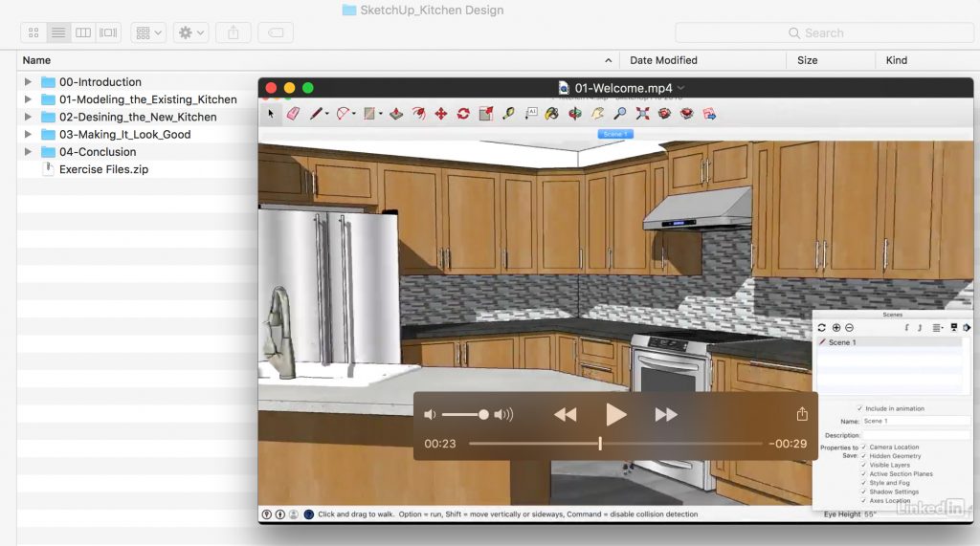Open the Finder action gear menu
The width and height of the screenshot is (980, 546).
pos(191,33)
